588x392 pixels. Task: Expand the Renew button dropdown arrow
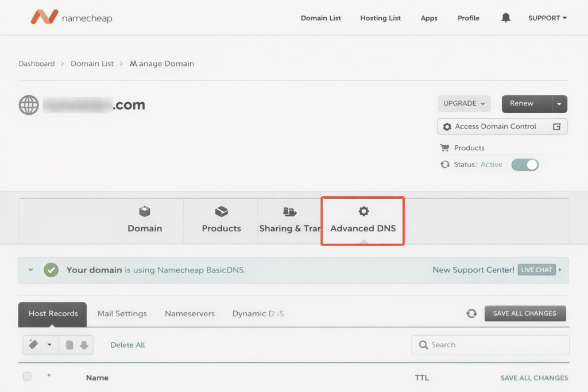(558, 104)
